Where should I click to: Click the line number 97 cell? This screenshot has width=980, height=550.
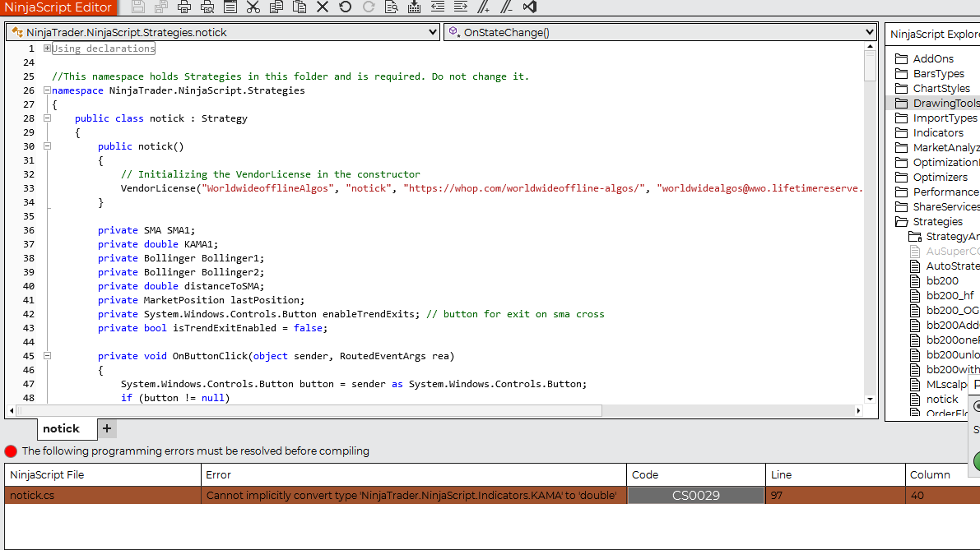tap(835, 495)
